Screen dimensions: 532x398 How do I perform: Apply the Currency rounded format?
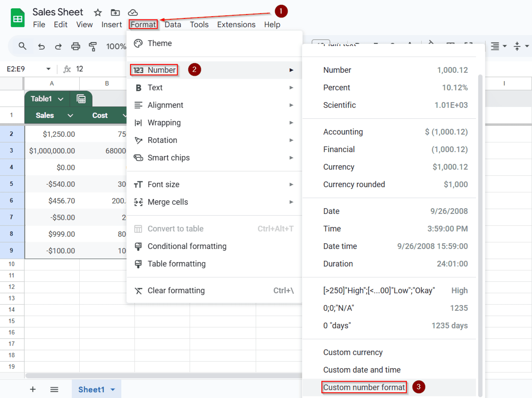click(354, 184)
